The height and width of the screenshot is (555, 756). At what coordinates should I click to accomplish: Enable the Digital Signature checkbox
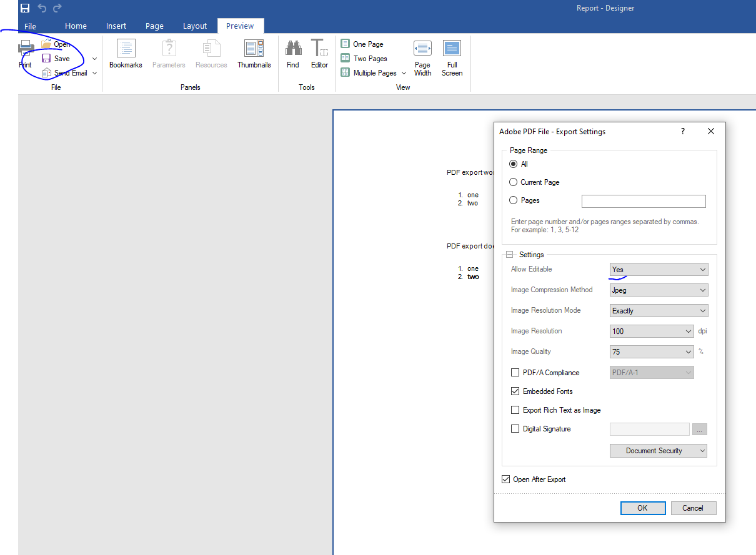pos(515,429)
